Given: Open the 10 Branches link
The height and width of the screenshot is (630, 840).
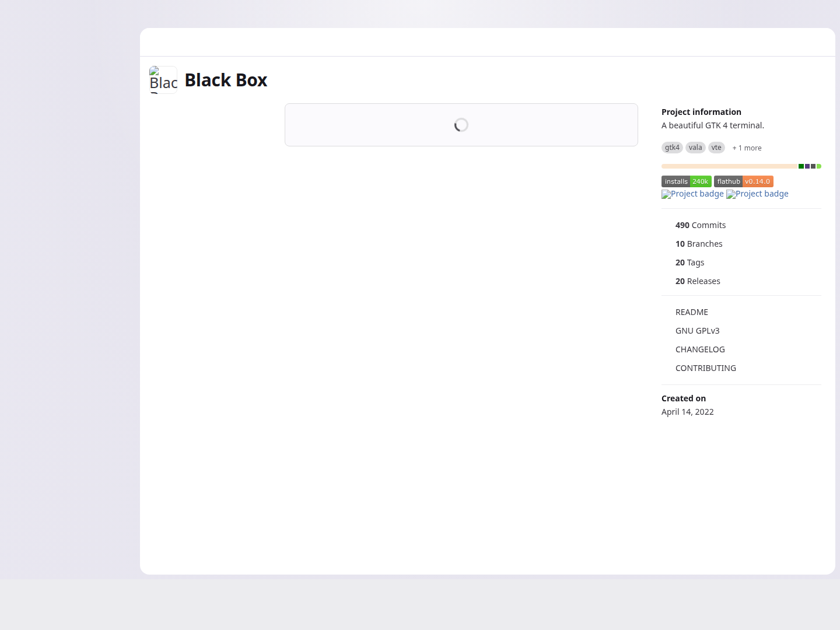Looking at the screenshot, I should click(699, 244).
